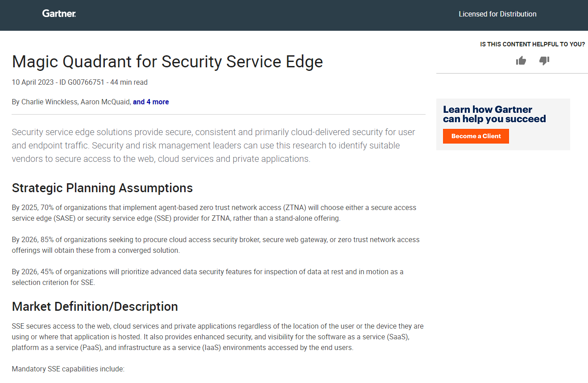
Task: Click the orange Become a Client call-to-action
Action: (x=476, y=136)
